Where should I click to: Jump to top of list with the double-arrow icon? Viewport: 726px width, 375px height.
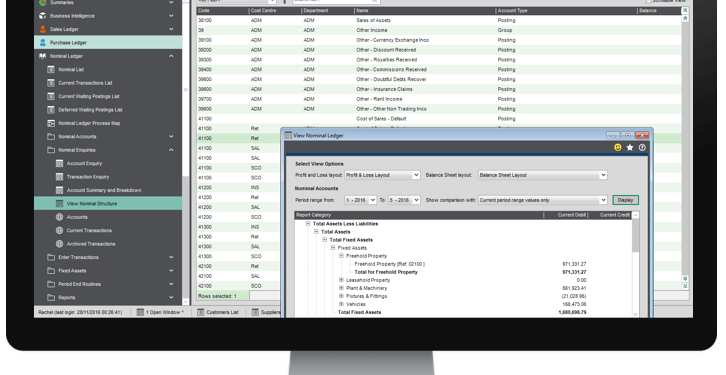tap(685, 10)
